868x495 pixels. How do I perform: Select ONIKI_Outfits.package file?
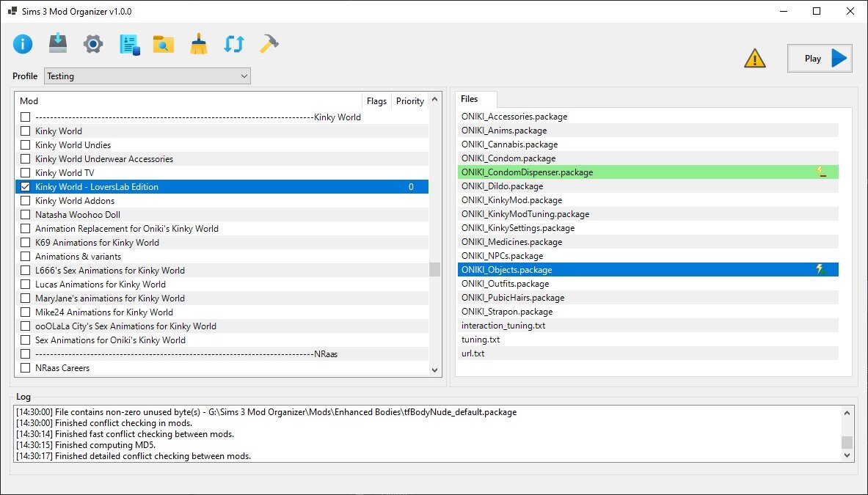point(648,284)
